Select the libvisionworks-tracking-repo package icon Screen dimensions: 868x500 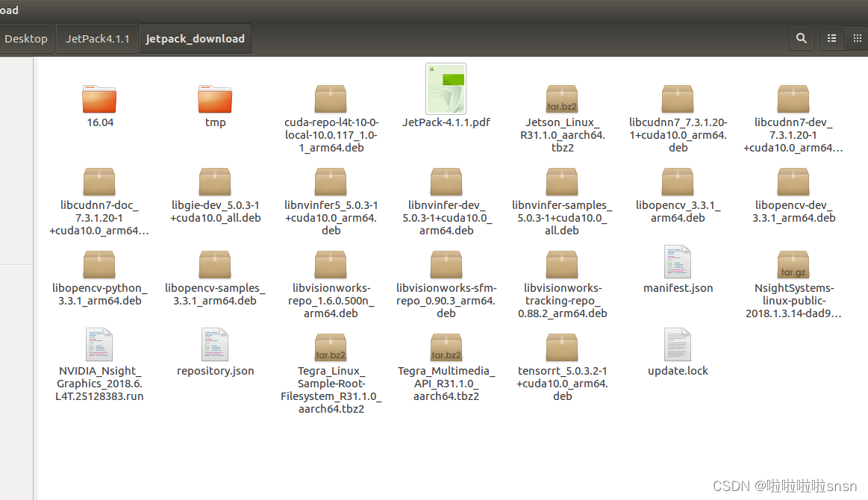point(562,265)
